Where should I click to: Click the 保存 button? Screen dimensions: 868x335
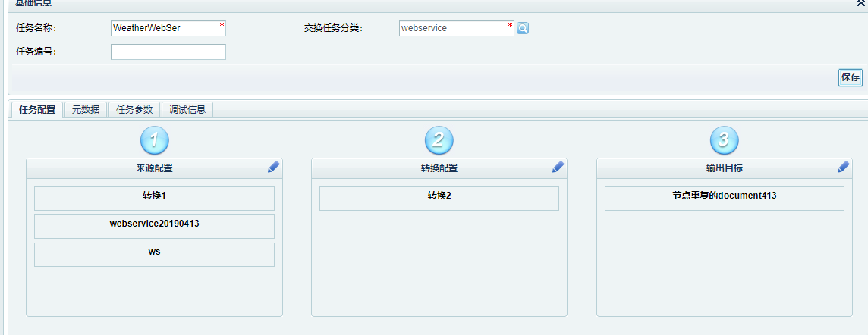tap(851, 77)
